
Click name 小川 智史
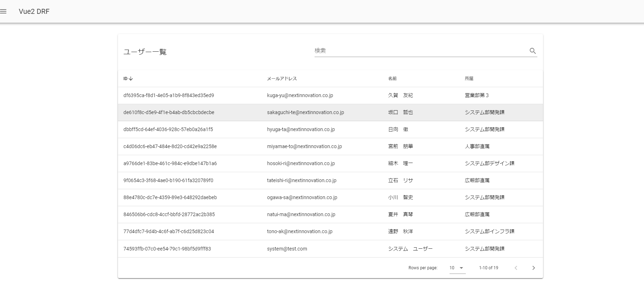click(401, 198)
